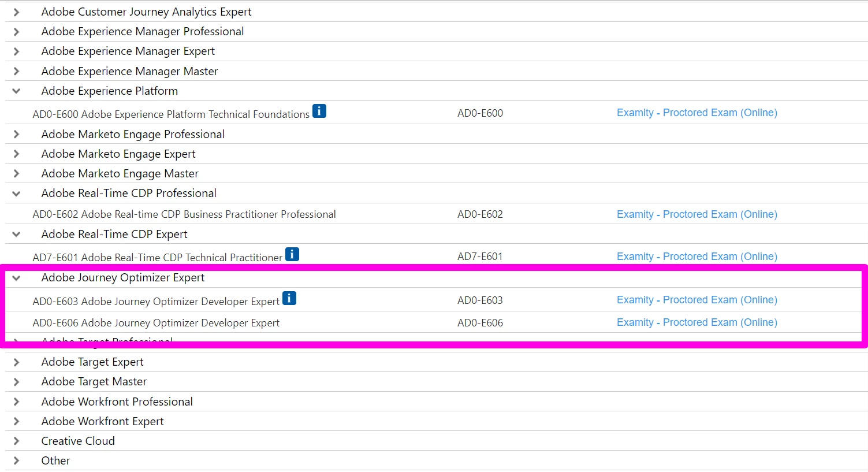
Task: Click the Adobe Journey Optimizer Expert heading
Action: (x=123, y=278)
